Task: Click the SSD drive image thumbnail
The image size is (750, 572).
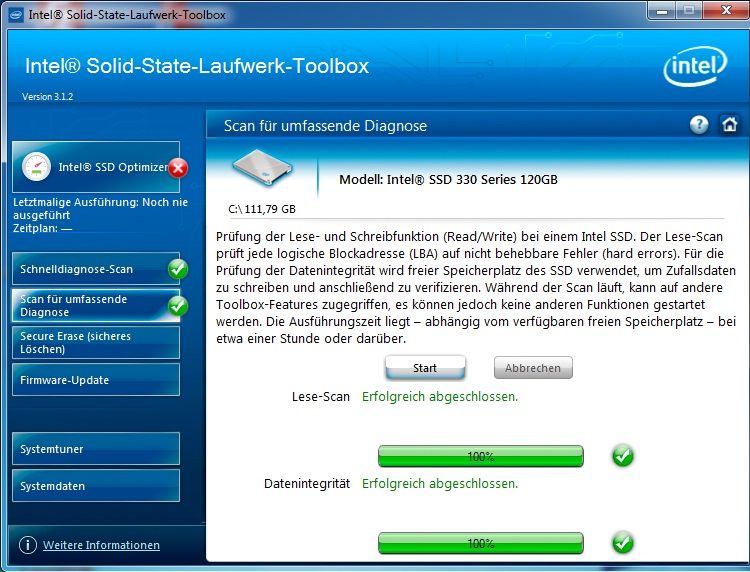Action: (x=262, y=167)
